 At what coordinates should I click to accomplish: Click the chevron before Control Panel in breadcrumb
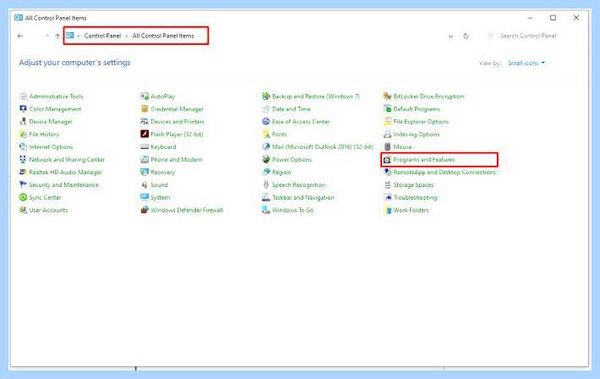[x=78, y=36]
